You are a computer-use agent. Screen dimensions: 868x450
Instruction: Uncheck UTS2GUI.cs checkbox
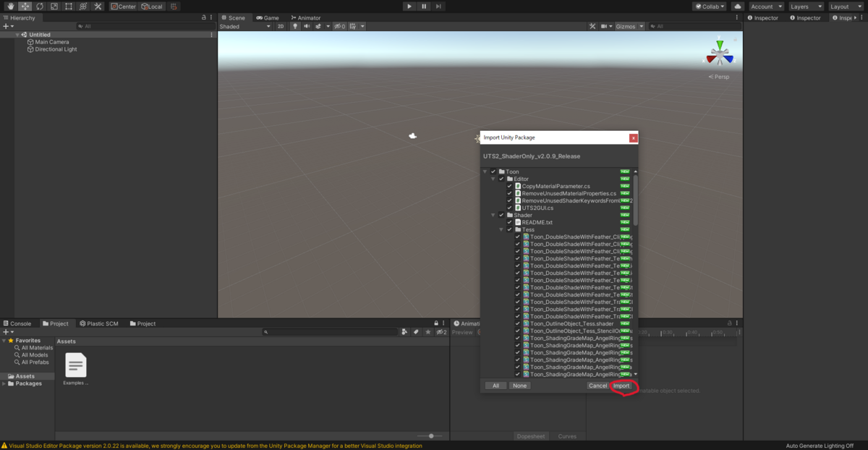[509, 208]
